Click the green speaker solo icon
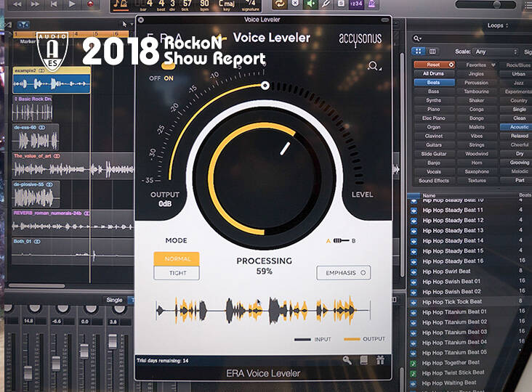 tap(310, 4)
